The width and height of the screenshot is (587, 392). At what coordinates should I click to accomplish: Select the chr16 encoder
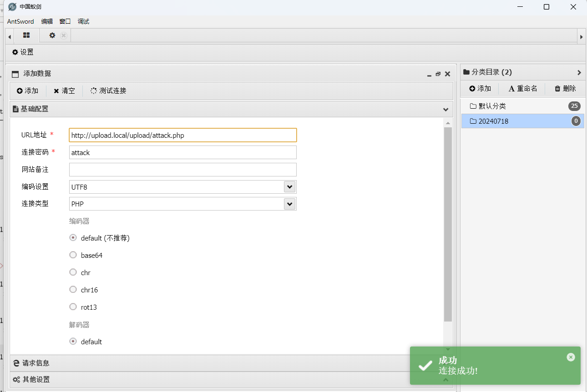73,290
